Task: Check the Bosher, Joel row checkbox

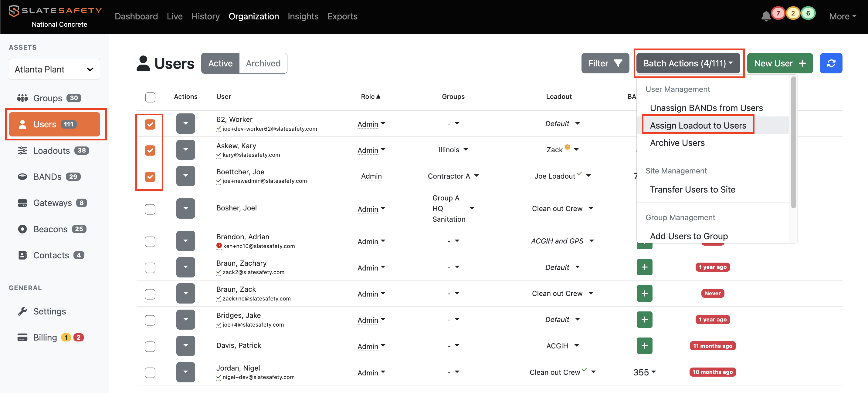Action: point(150,209)
